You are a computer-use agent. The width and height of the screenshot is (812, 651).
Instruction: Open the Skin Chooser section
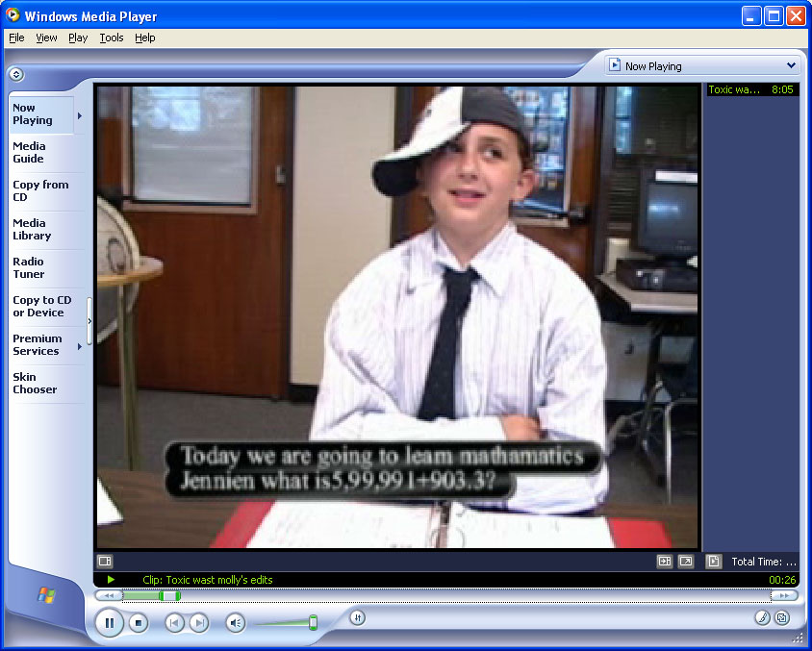35,384
